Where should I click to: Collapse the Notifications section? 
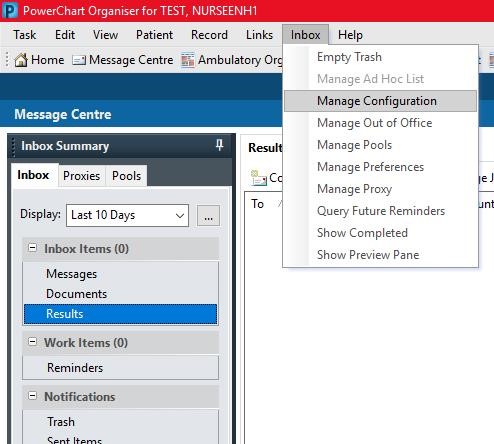(x=33, y=396)
